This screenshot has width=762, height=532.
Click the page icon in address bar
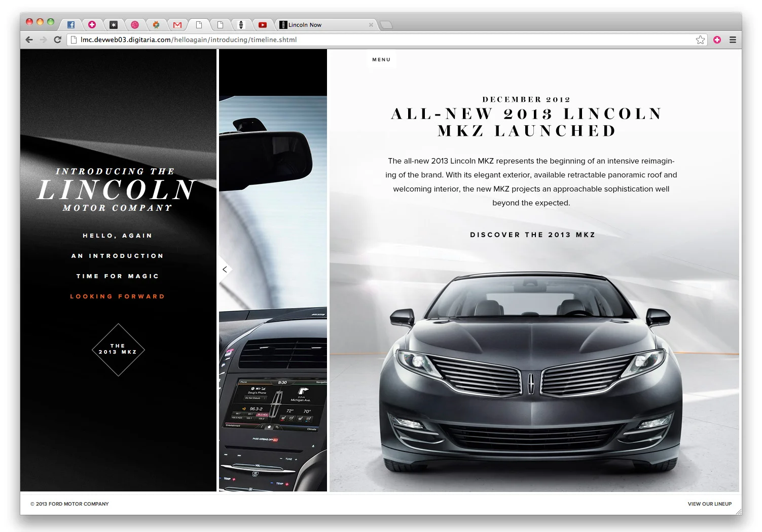point(74,40)
